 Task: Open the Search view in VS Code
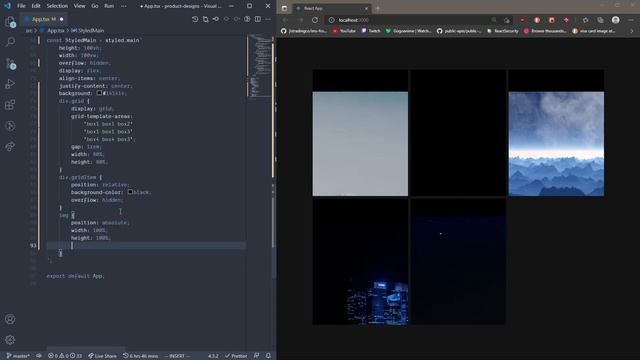10,42
